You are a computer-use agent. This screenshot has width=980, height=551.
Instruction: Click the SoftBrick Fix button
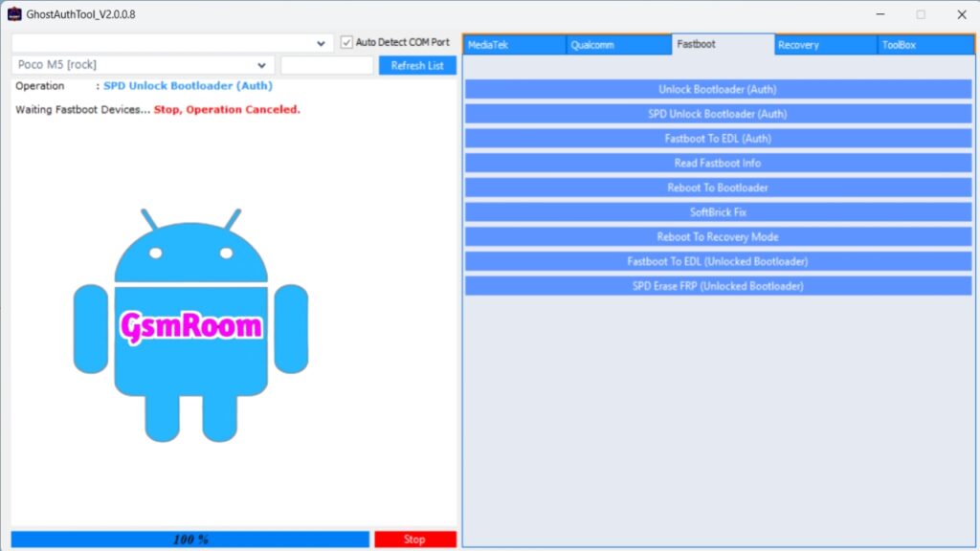pos(718,212)
